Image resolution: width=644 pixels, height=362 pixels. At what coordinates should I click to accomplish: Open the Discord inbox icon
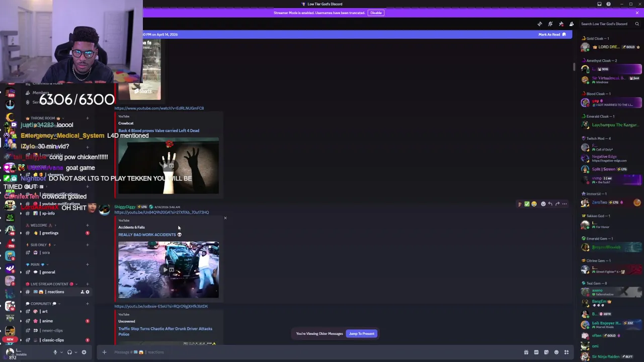pos(599,4)
